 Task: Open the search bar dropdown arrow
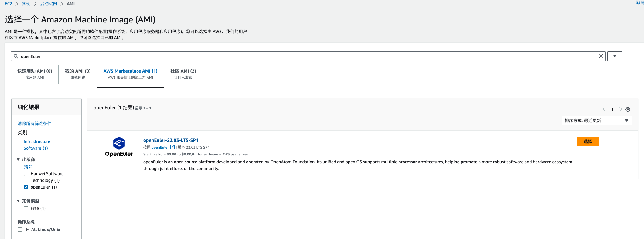(615, 56)
